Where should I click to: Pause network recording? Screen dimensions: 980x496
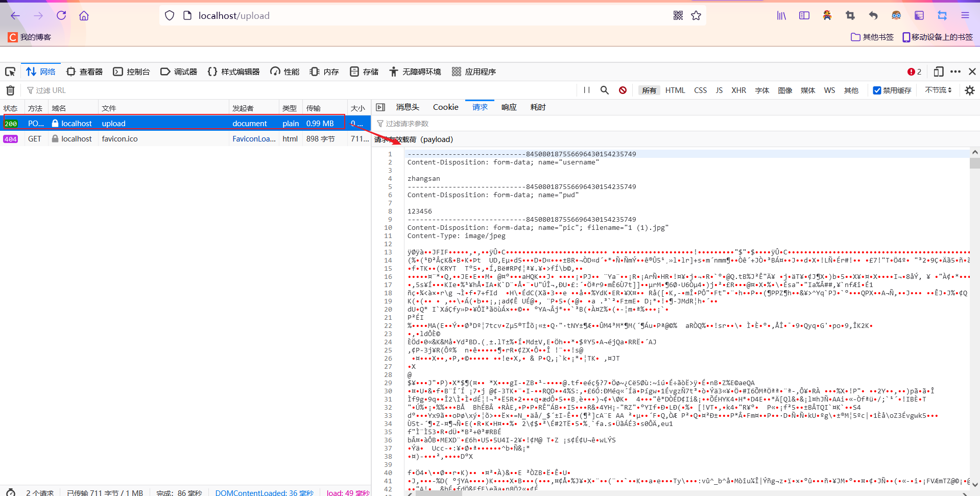(587, 90)
